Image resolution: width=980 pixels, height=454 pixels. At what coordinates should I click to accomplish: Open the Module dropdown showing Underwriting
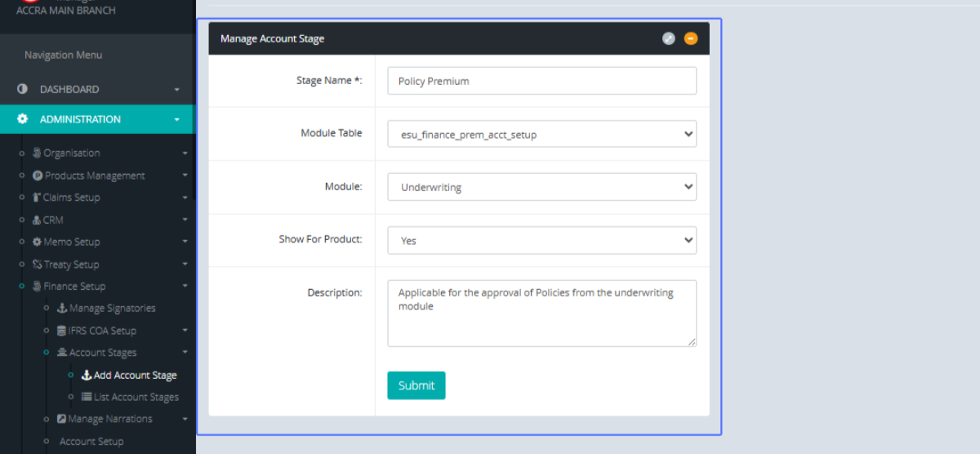coord(541,187)
